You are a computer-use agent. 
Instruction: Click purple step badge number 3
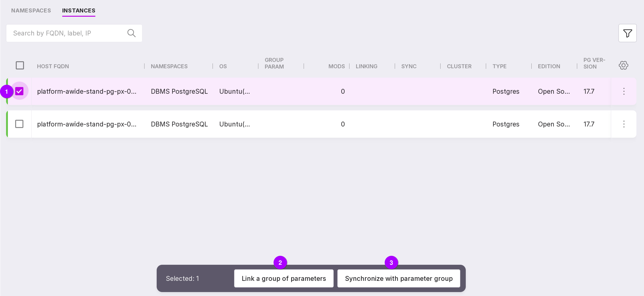pyautogui.click(x=391, y=262)
